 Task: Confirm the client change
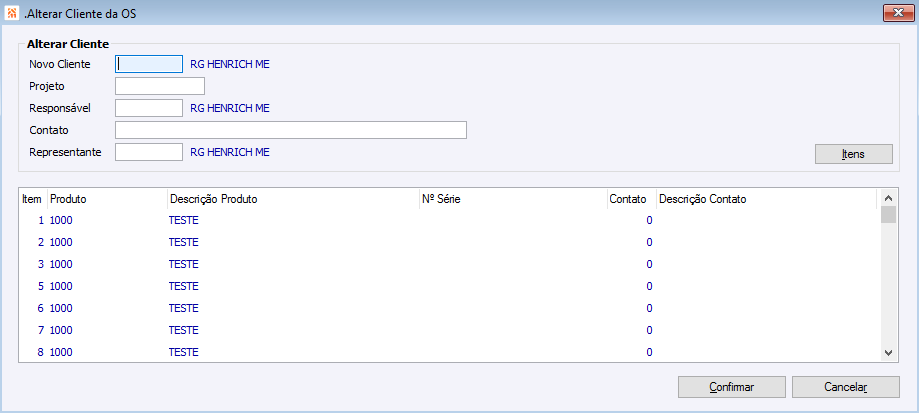tap(732, 386)
